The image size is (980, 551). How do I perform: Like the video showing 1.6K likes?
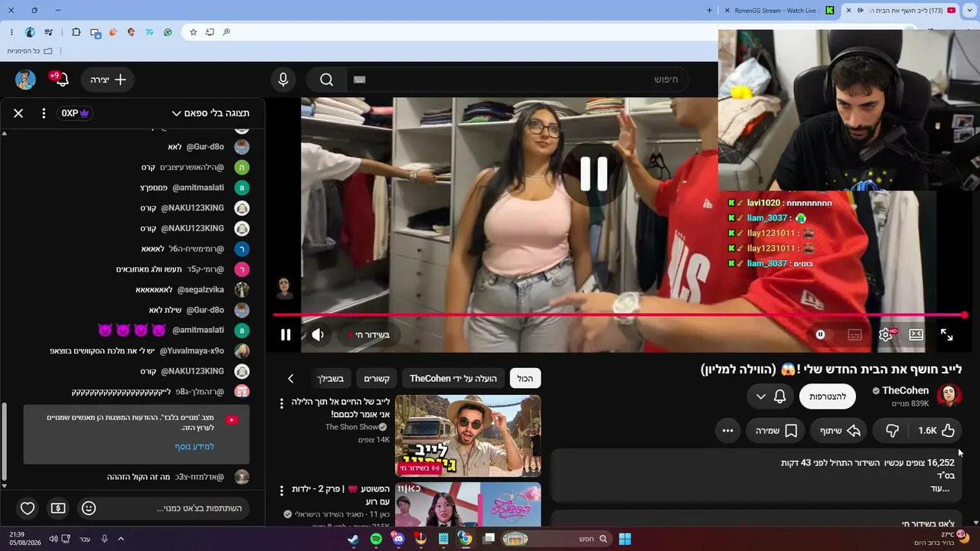[936, 431]
